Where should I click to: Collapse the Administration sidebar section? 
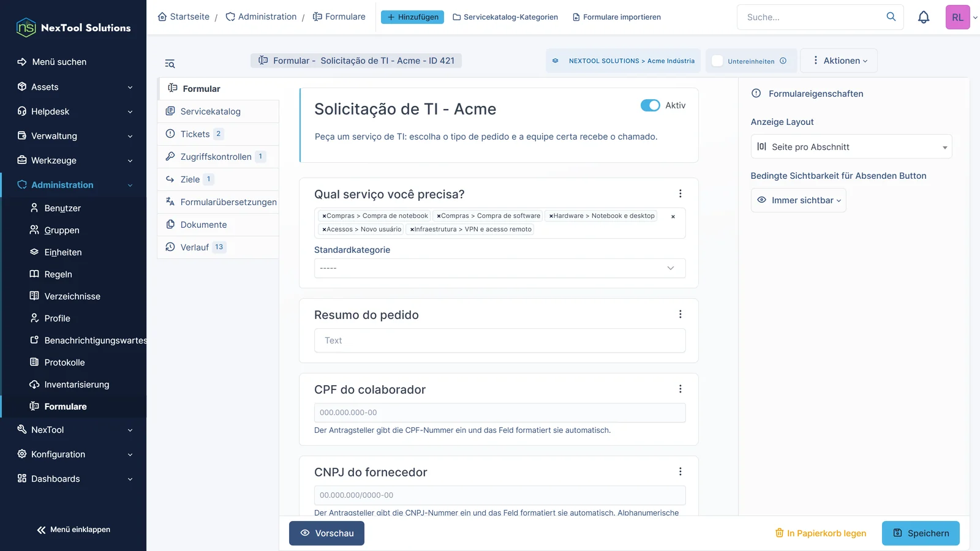73,185
